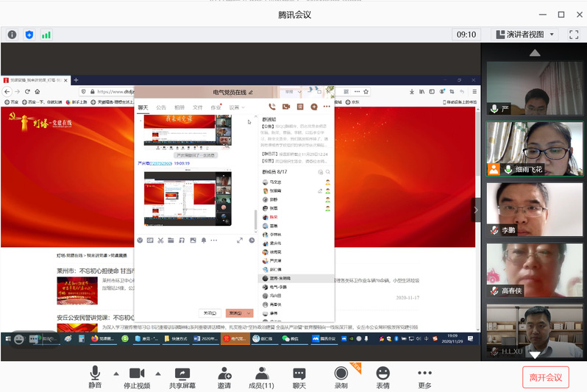The width and height of the screenshot is (587, 392).
Task: Click the red 离开会议 button
Action: coord(545,377)
